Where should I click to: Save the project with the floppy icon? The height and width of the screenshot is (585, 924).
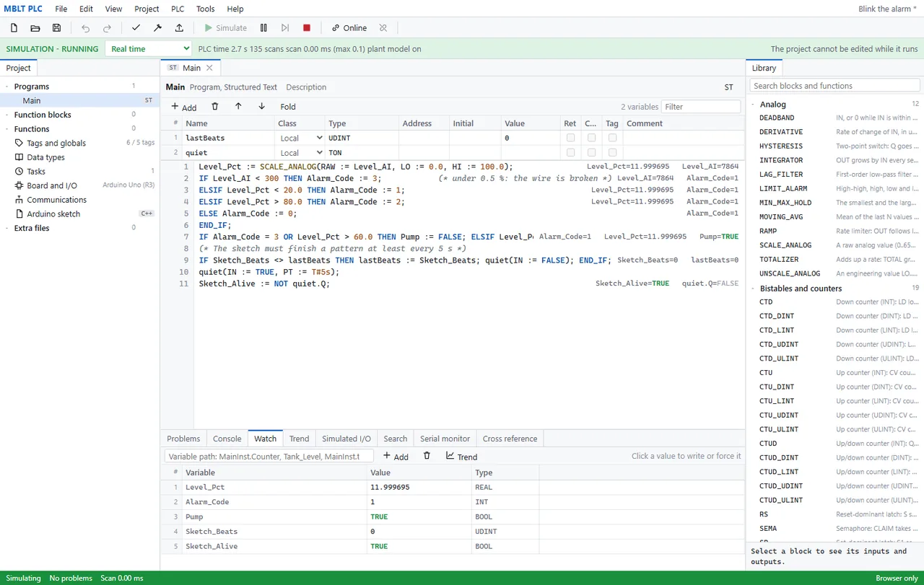pos(57,28)
